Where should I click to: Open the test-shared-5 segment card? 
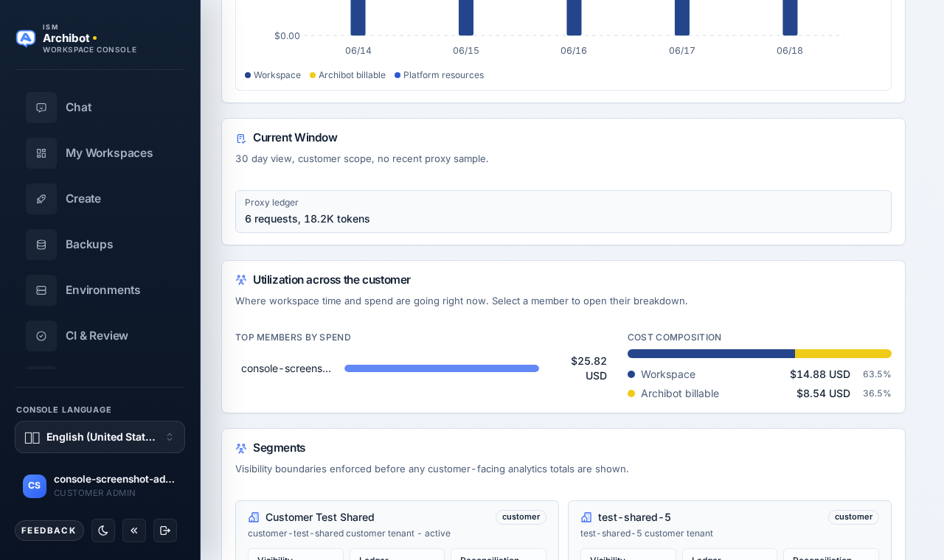(729, 531)
